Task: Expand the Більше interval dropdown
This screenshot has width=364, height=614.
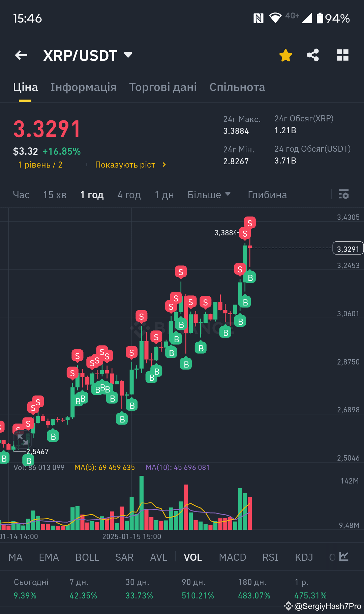Action: point(209,195)
